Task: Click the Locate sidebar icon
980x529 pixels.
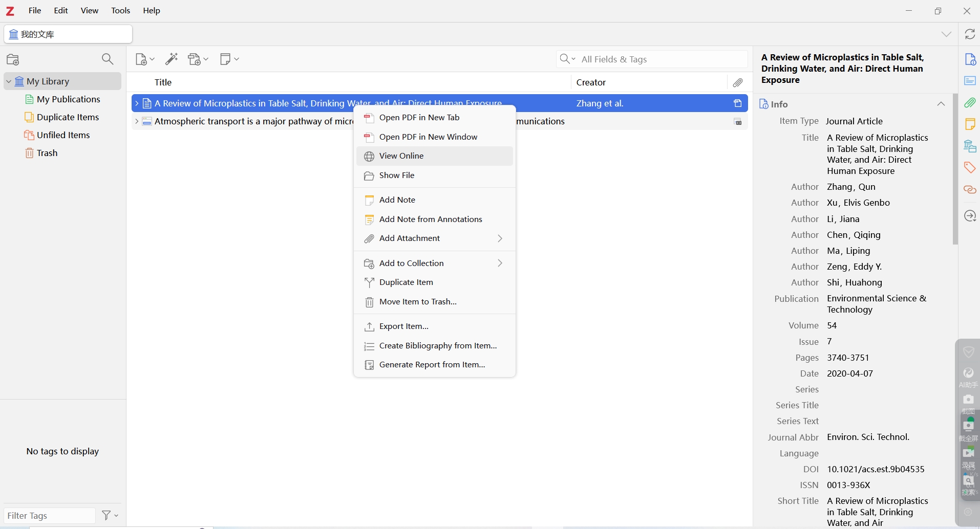Action: (970, 216)
